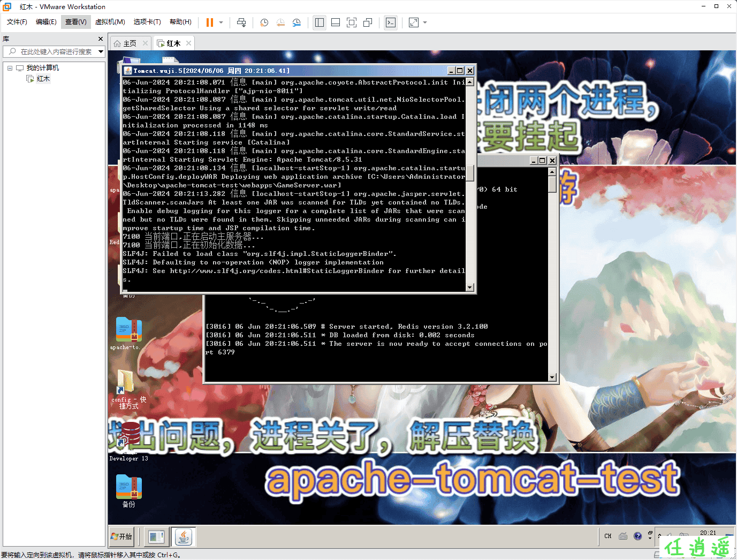Click the Redis console scroll-up arrow
The image size is (737, 560).
click(552, 172)
